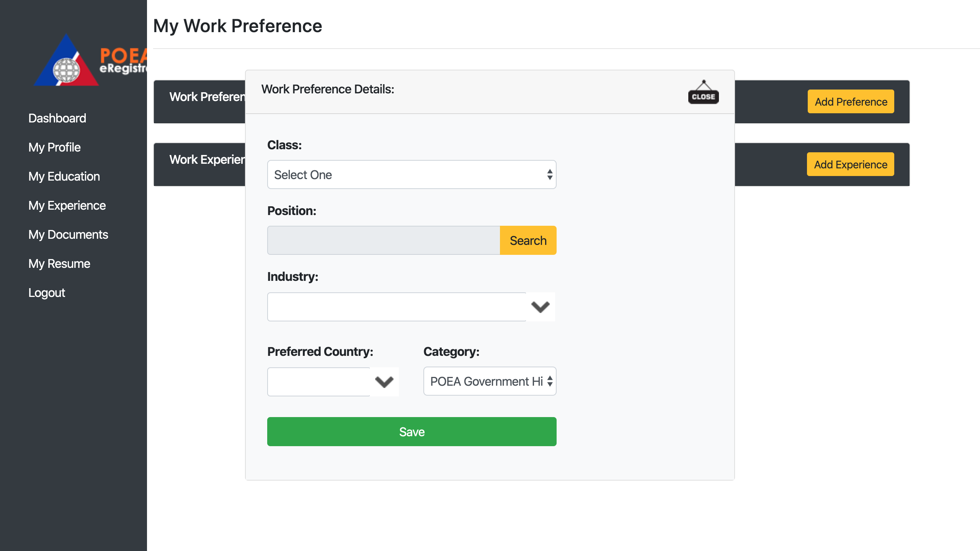The image size is (980, 551).
Task: View My Resume page
Action: coord(59,264)
